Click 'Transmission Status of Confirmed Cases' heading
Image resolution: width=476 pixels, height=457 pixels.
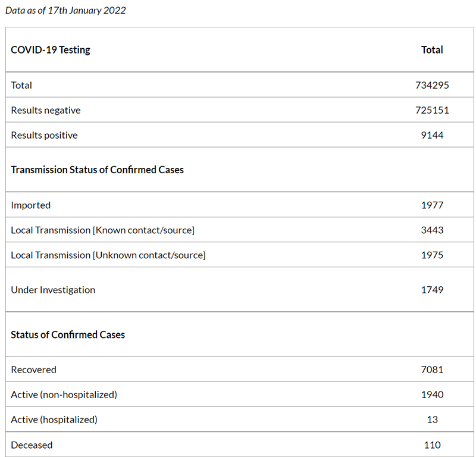tap(97, 170)
